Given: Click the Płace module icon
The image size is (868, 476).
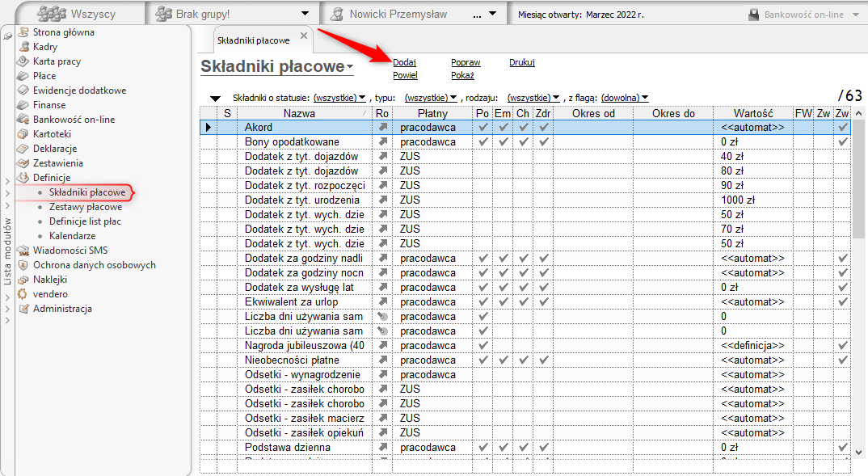Looking at the screenshot, I should pos(23,76).
